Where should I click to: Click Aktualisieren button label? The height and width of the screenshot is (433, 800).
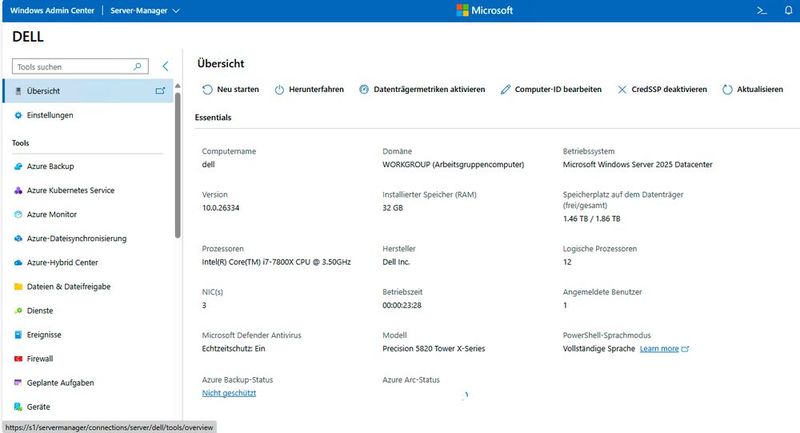tap(760, 89)
